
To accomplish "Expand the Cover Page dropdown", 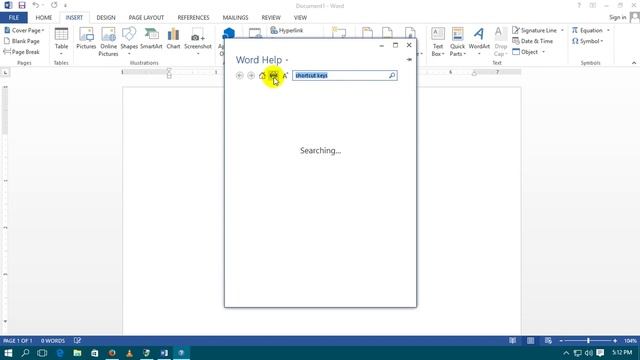I will (x=43, y=31).
